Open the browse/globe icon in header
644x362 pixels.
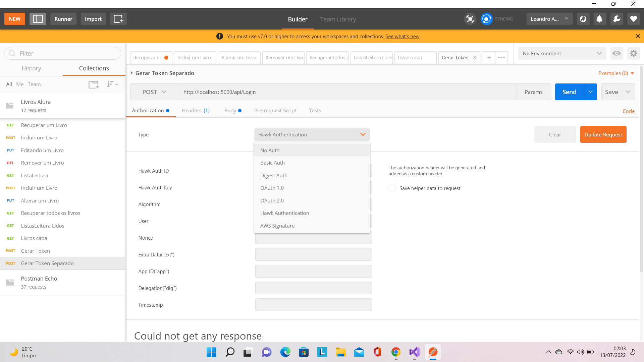pyautogui.click(x=583, y=19)
